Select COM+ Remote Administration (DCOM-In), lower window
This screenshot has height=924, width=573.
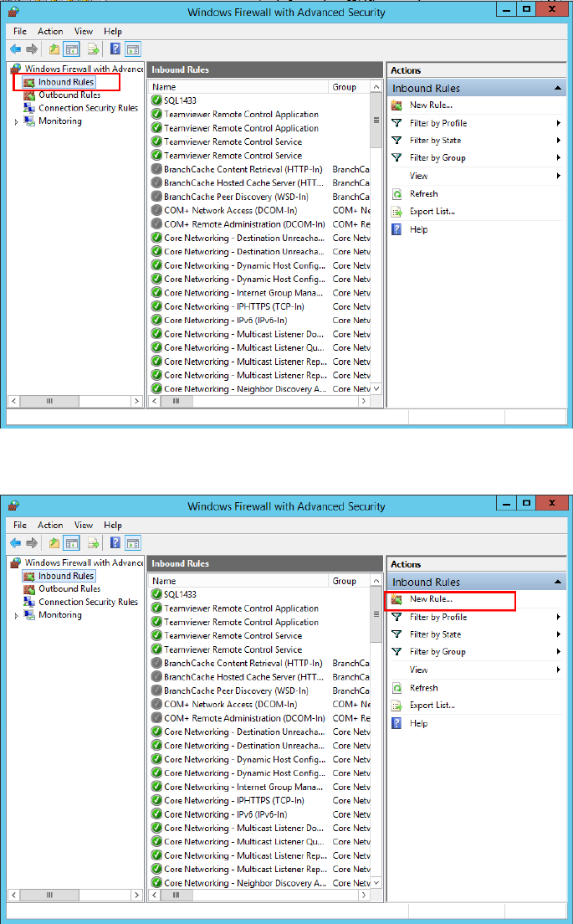(x=244, y=718)
